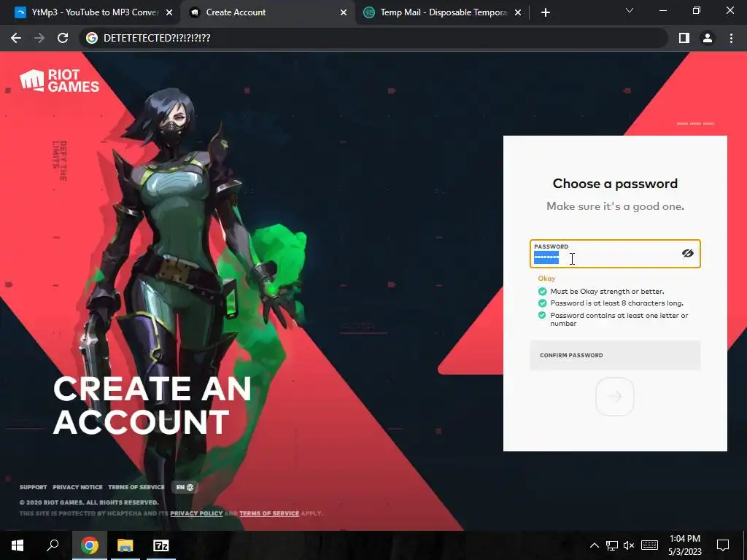Click the 'Okay' strength label
Image resolution: width=747 pixels, height=560 pixels.
[x=546, y=279]
